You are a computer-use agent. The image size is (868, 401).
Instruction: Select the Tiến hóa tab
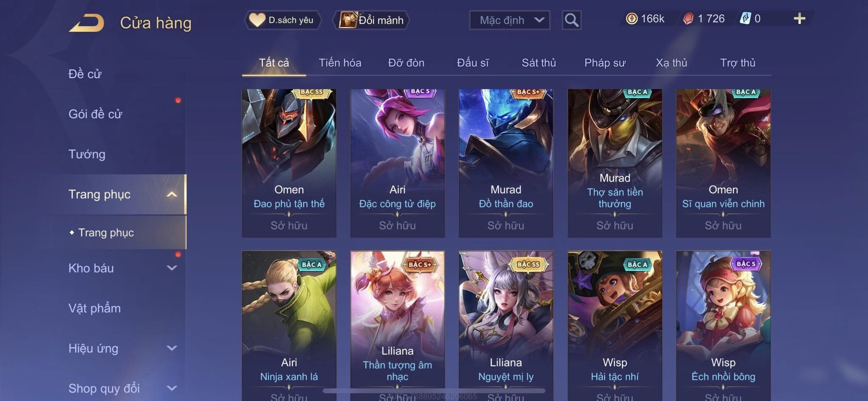pyautogui.click(x=340, y=63)
